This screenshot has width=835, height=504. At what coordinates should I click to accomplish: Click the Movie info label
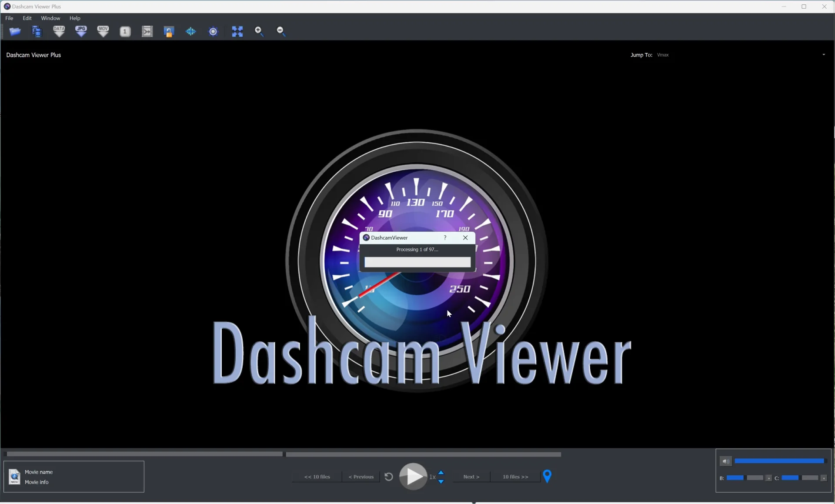(x=37, y=482)
